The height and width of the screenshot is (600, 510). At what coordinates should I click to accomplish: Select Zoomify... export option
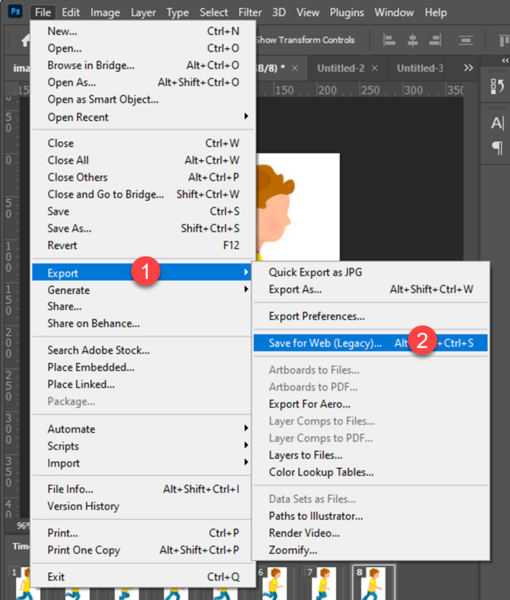coord(370,550)
